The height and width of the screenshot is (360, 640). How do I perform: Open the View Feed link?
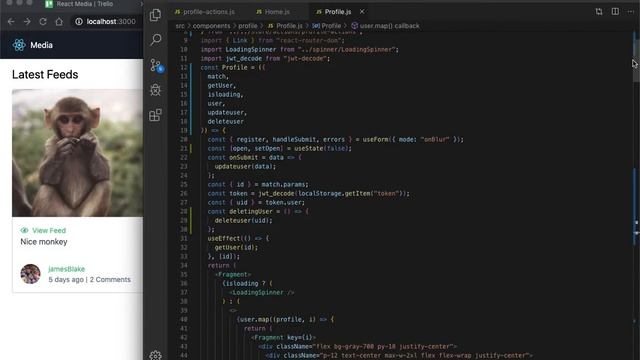point(49,230)
